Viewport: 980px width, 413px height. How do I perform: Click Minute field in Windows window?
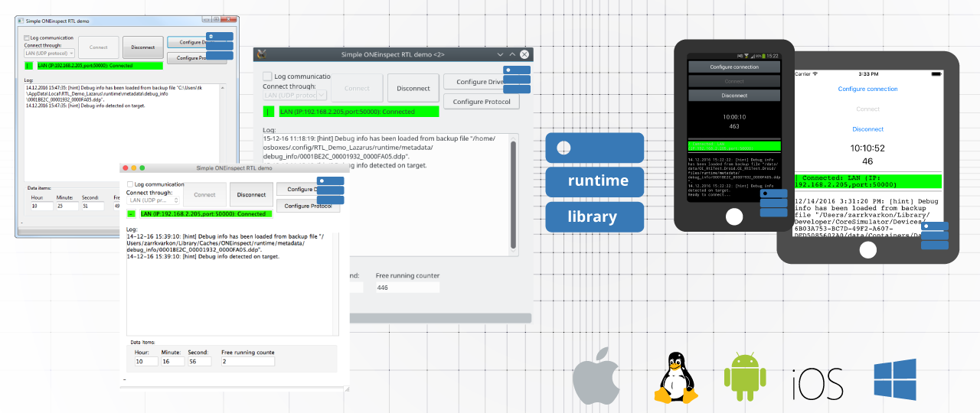(x=66, y=206)
